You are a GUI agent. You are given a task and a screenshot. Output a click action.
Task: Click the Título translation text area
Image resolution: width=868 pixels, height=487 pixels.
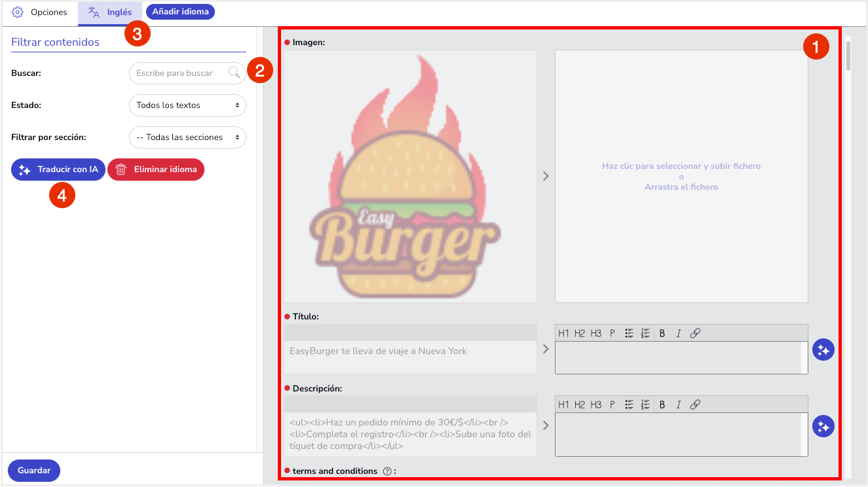[x=681, y=357]
